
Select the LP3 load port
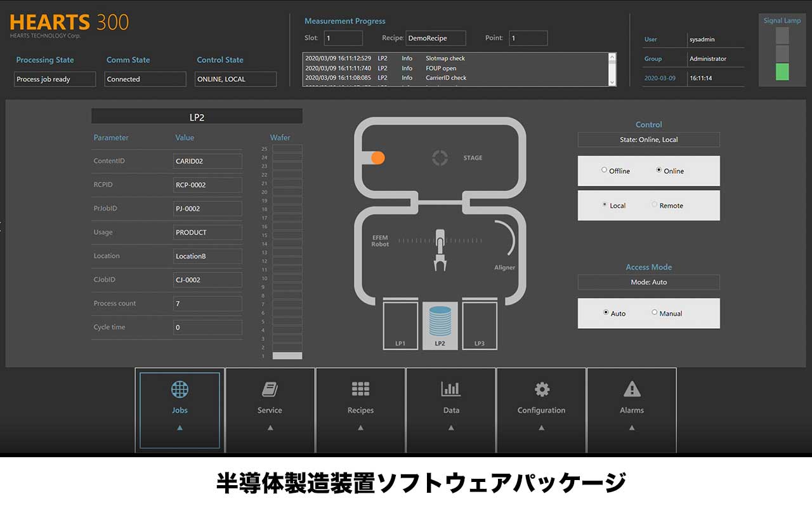(x=480, y=325)
